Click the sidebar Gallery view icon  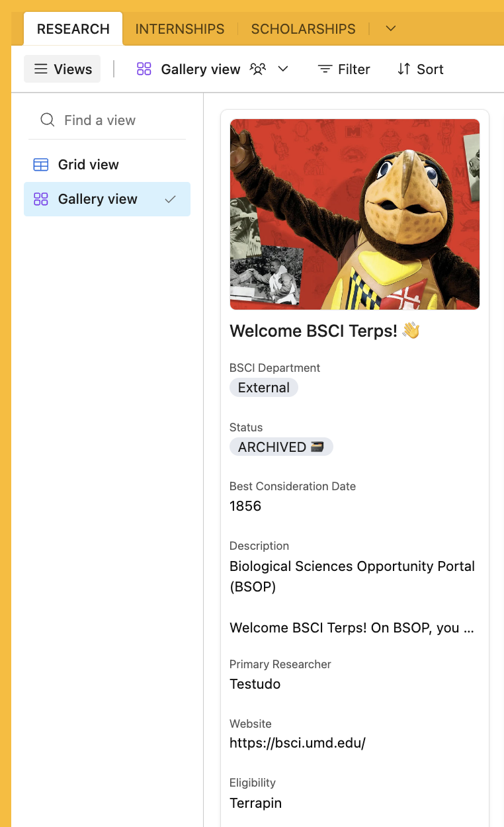pyautogui.click(x=41, y=199)
